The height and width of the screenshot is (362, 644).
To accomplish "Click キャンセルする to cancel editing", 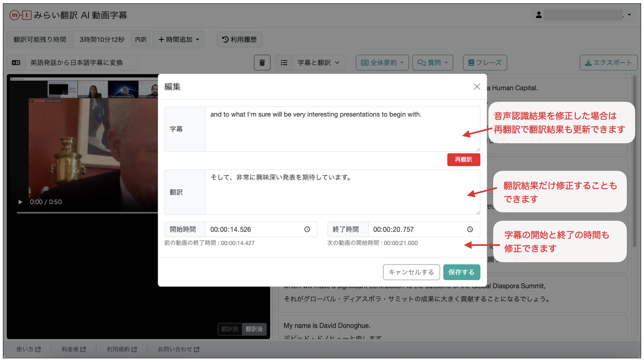I will [411, 272].
